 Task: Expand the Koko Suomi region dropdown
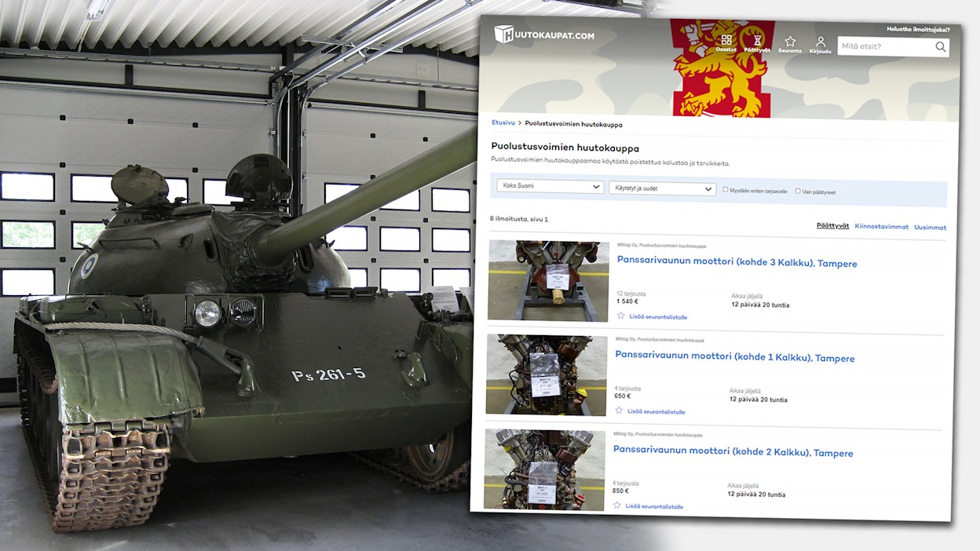point(550,187)
